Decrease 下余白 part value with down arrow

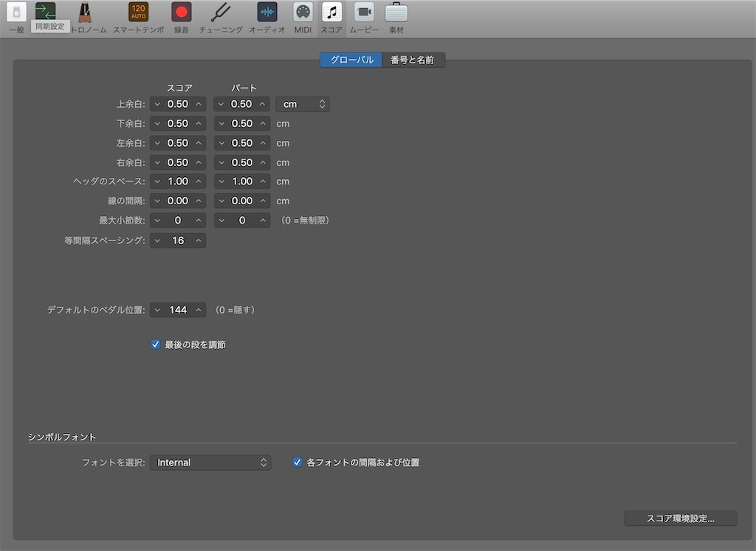[x=221, y=124]
